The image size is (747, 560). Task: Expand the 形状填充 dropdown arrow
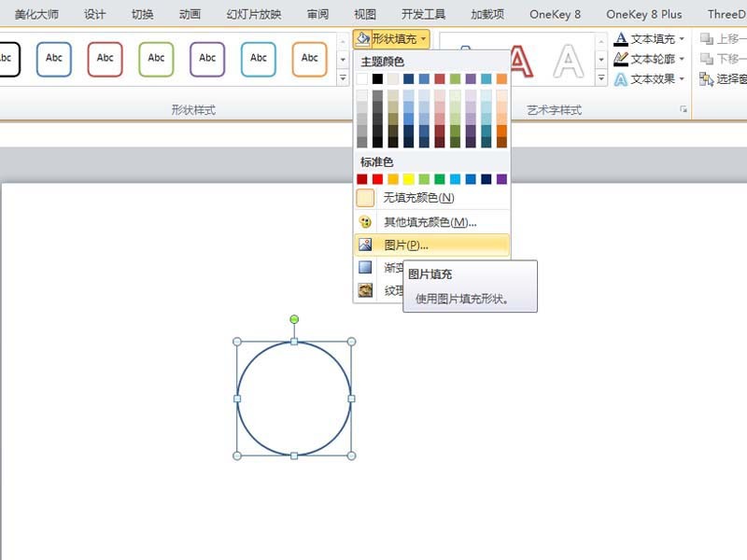coord(423,38)
